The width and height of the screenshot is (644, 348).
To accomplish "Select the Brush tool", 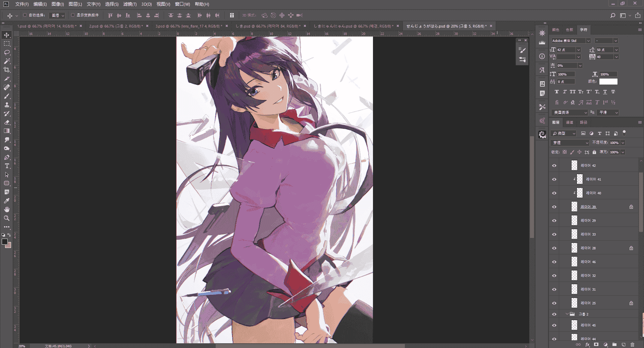I will click(x=7, y=96).
